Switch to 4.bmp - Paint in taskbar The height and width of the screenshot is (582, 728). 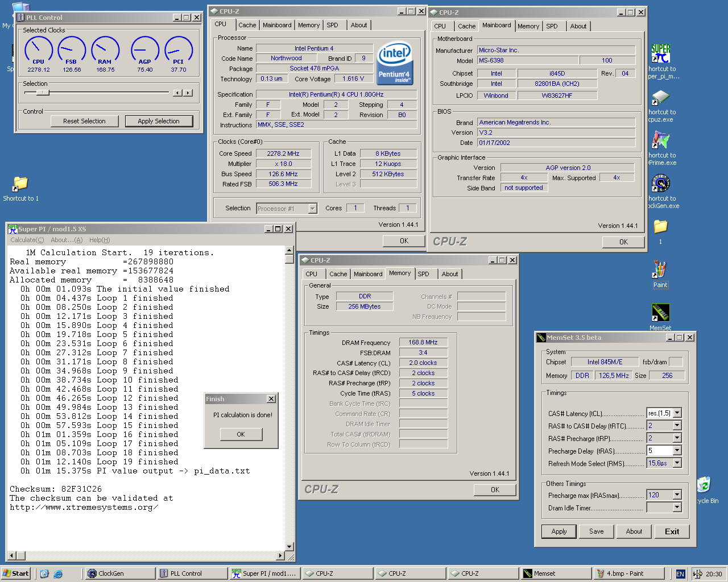tap(628, 573)
